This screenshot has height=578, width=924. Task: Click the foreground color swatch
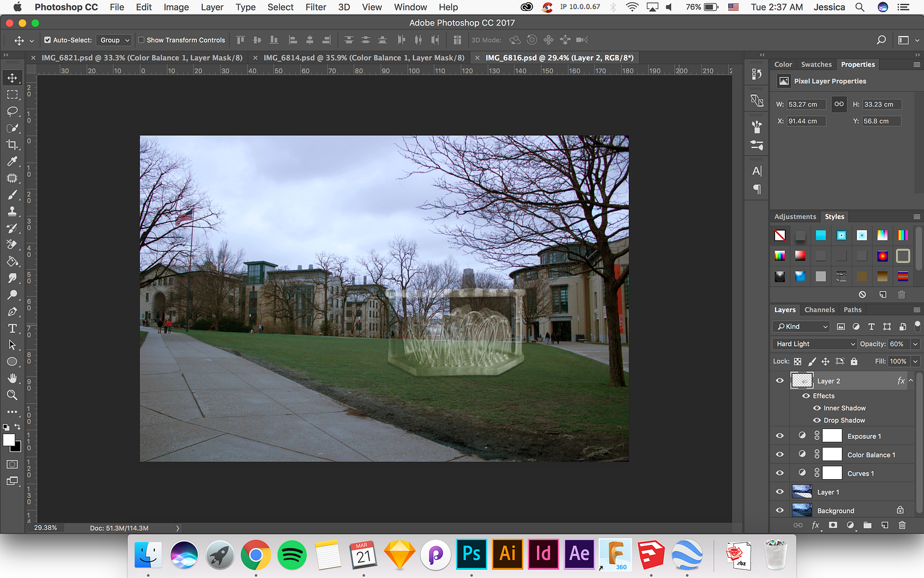coord(9,440)
